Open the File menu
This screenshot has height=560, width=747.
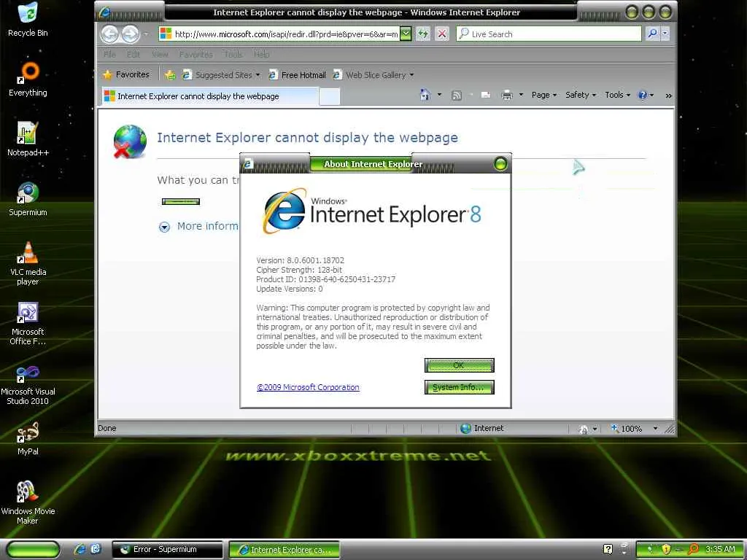pos(109,54)
